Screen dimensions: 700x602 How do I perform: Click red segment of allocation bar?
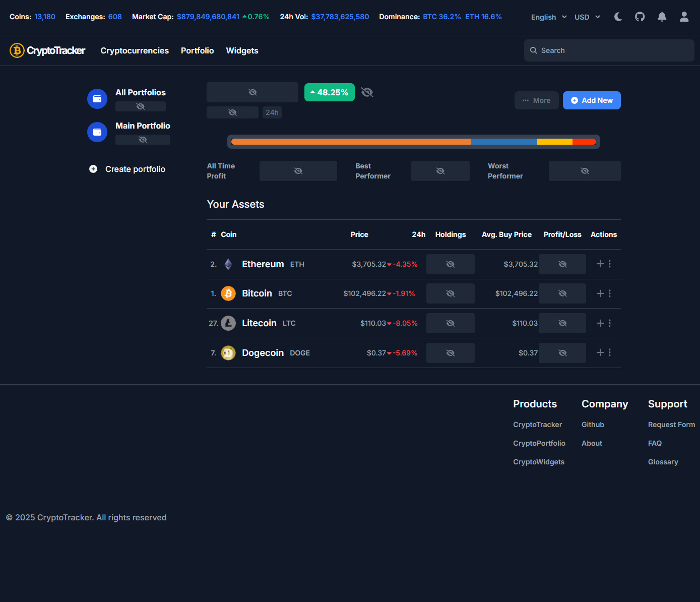[585, 142]
